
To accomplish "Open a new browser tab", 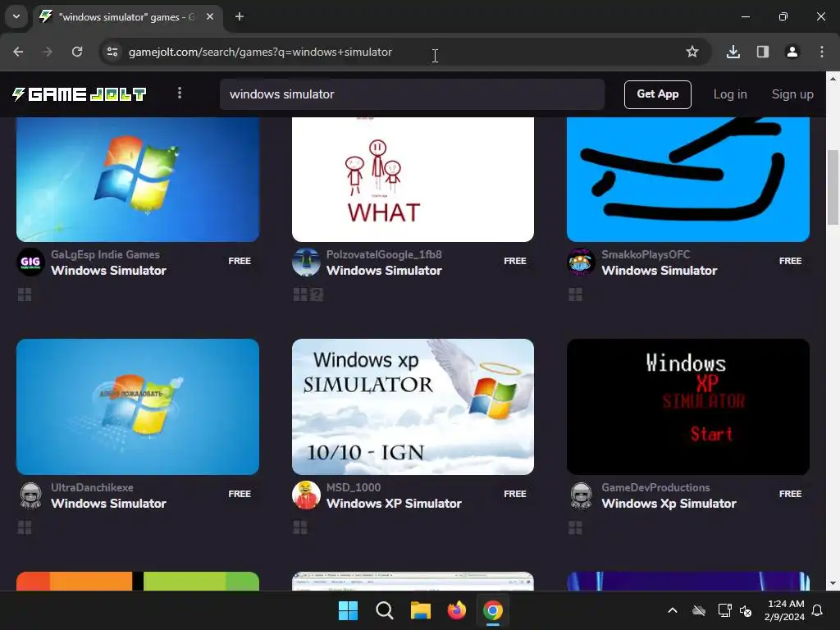I will [x=240, y=16].
